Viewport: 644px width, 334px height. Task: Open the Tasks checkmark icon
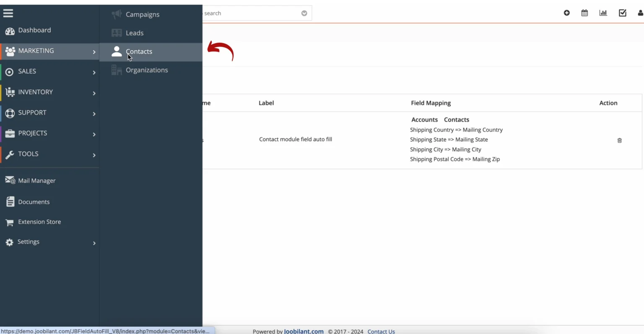point(622,13)
